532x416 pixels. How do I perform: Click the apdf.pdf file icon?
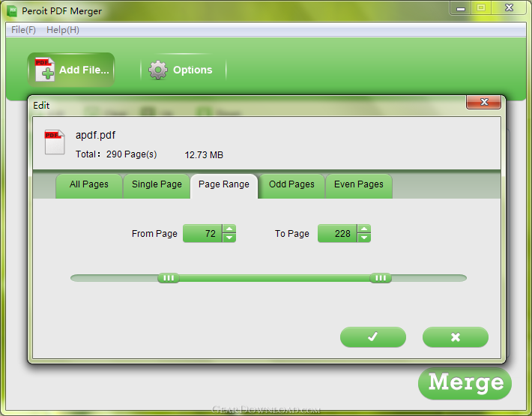pyautogui.click(x=55, y=142)
